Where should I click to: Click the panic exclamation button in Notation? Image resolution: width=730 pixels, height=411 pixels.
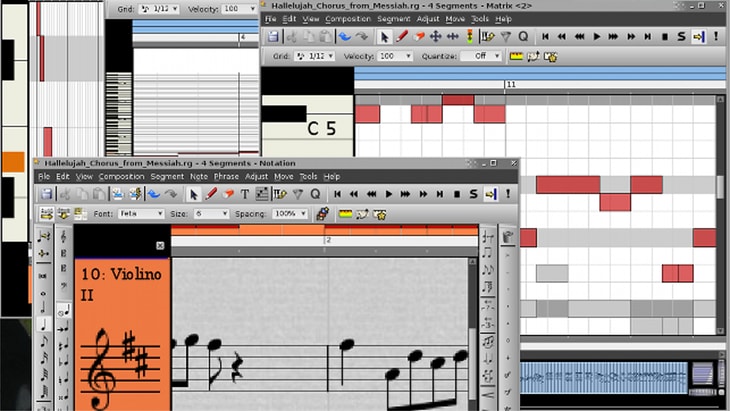click(507, 194)
